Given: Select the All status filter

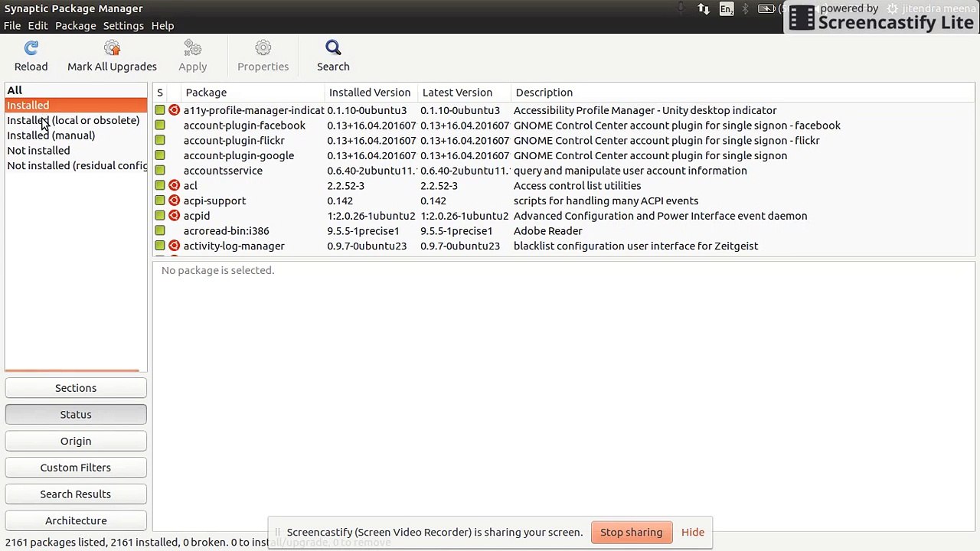Looking at the screenshot, I should click(76, 90).
